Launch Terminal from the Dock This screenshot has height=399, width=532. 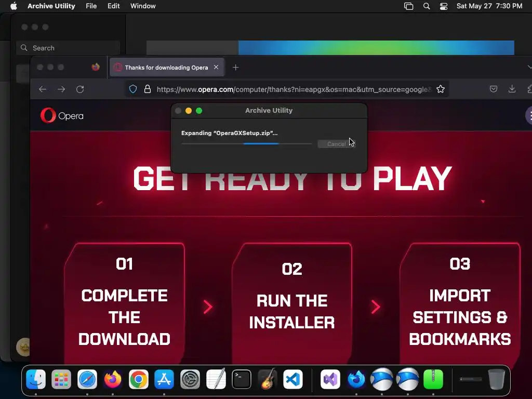(242, 379)
